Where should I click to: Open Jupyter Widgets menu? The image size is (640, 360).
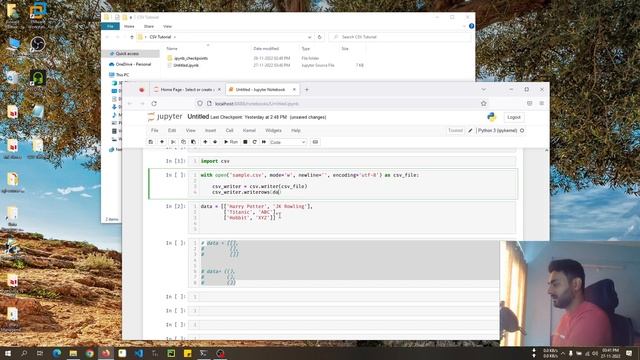(273, 131)
